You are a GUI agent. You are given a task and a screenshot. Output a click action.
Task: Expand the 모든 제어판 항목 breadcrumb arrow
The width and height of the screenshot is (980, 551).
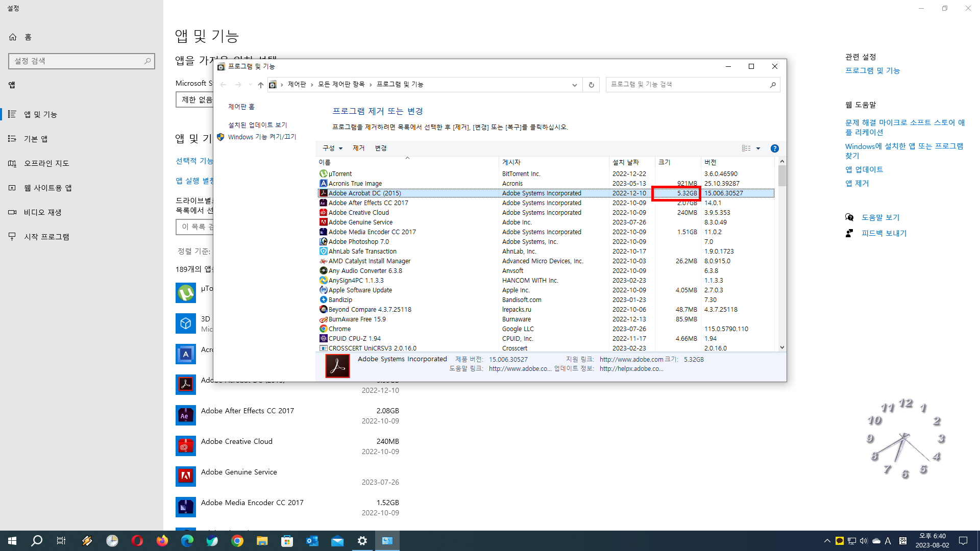371,85
